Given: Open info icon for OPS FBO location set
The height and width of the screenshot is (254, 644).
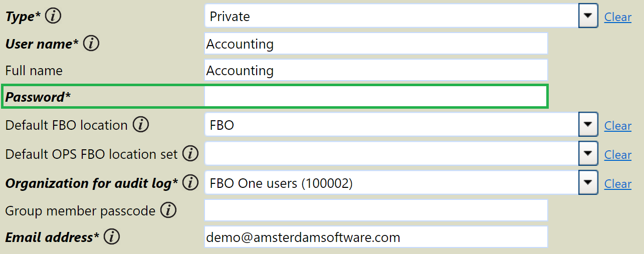Looking at the screenshot, I should 190,154.
